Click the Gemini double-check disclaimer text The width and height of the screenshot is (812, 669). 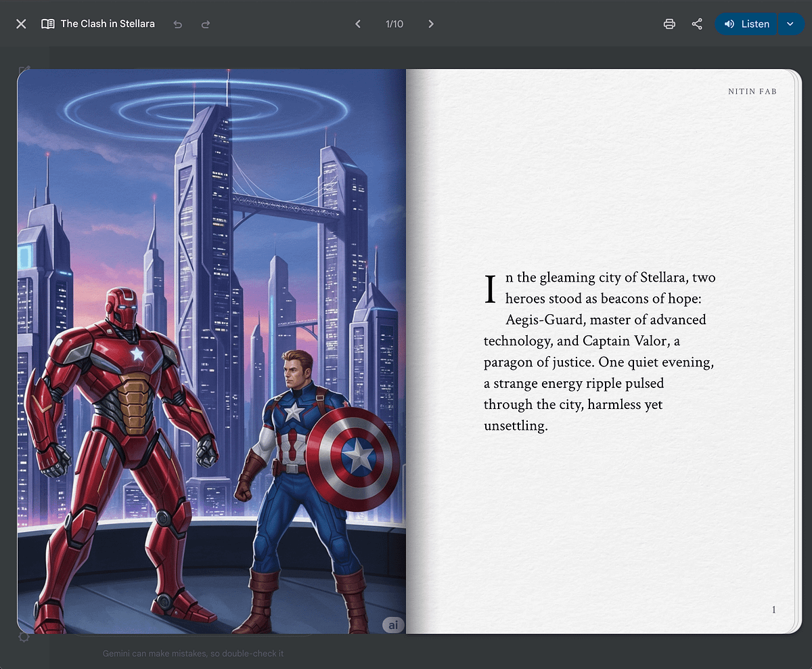click(193, 653)
